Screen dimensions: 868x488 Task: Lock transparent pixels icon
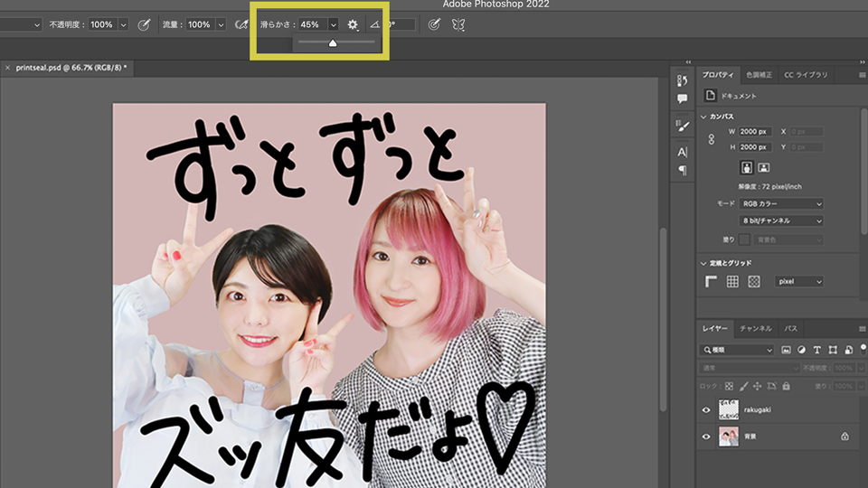point(729,386)
